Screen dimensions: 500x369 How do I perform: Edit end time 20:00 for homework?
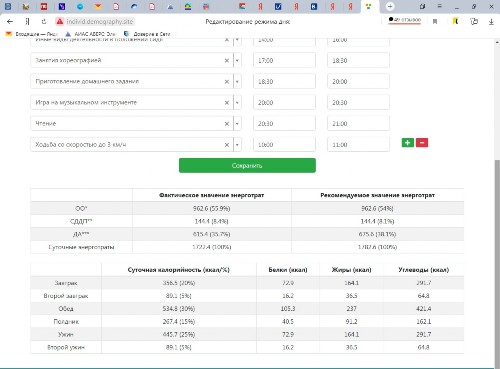point(358,82)
